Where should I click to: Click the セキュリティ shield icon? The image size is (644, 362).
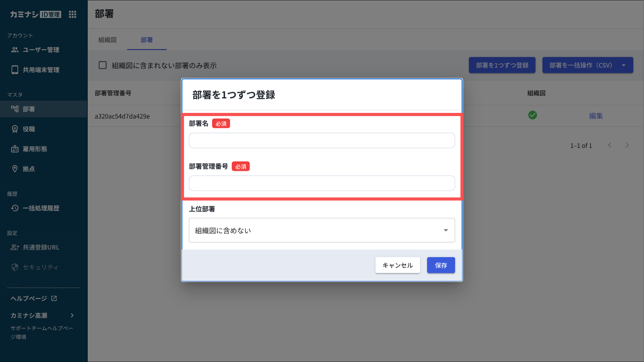pyautogui.click(x=15, y=267)
